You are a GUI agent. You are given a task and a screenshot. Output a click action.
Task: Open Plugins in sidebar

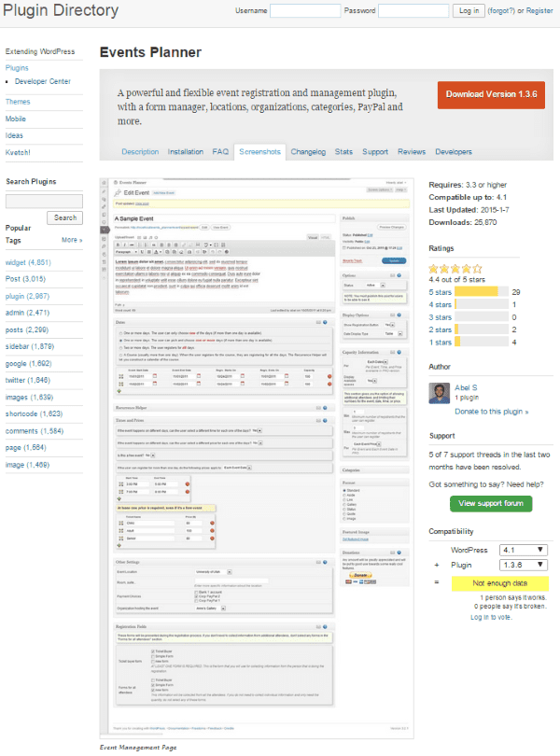tap(17, 68)
